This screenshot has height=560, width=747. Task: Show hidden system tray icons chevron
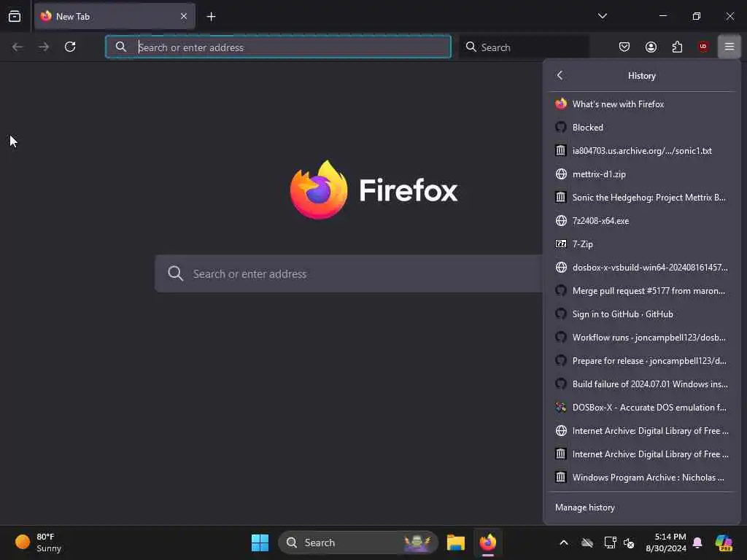pyautogui.click(x=564, y=542)
